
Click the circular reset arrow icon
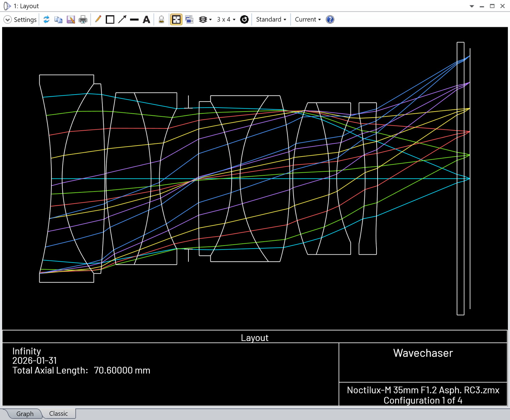click(244, 19)
